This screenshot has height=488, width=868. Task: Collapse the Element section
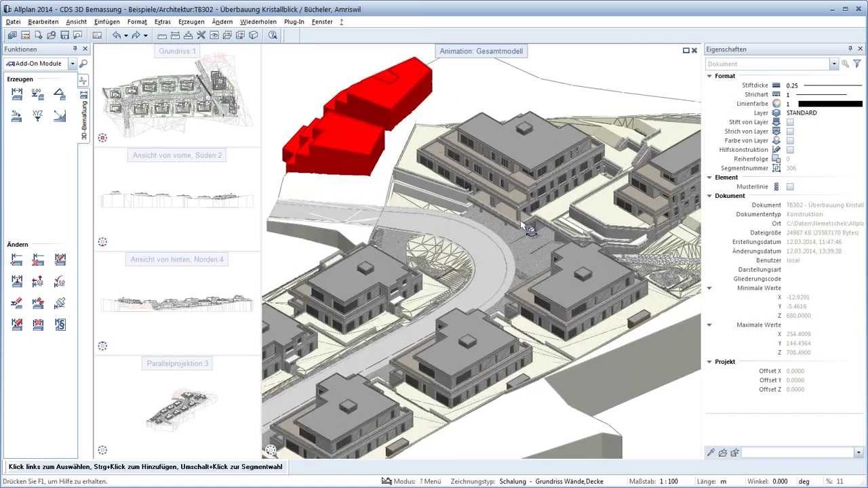click(709, 178)
